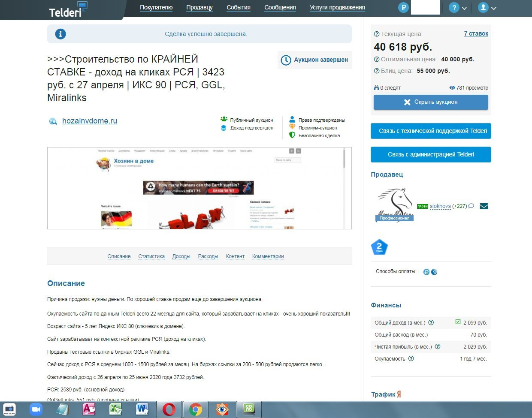Open Zoom from the taskbar
Viewport: 532px width, 418px height.
pyautogui.click(x=36, y=409)
